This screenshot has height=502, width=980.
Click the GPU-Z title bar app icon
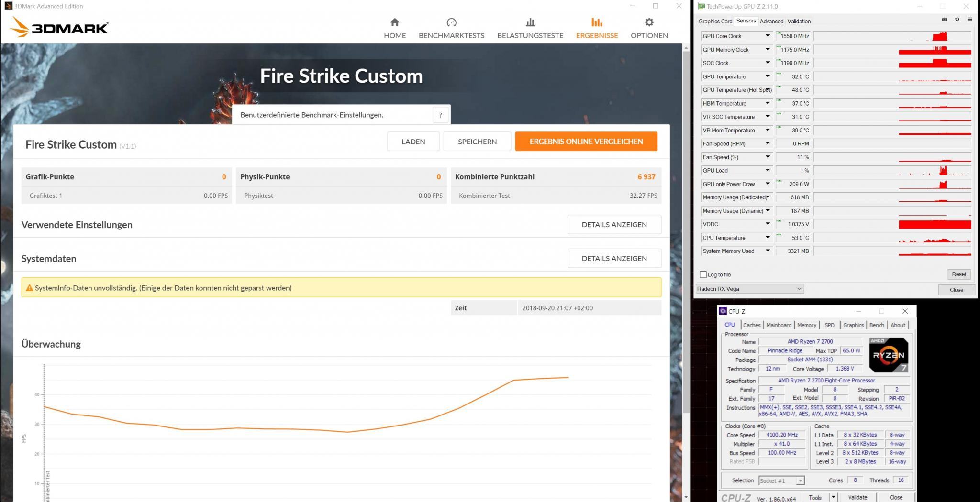point(701,6)
